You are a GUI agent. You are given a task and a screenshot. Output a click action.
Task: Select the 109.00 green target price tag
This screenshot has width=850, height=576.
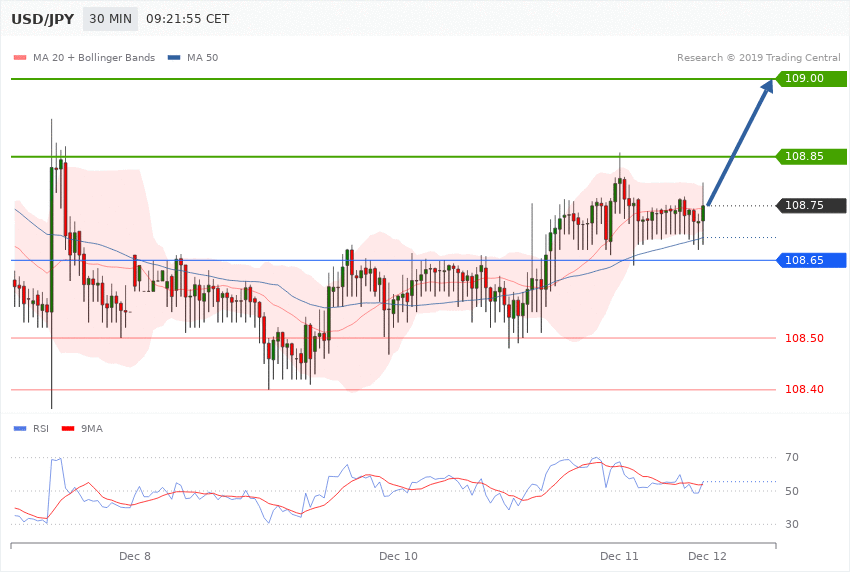pos(811,79)
